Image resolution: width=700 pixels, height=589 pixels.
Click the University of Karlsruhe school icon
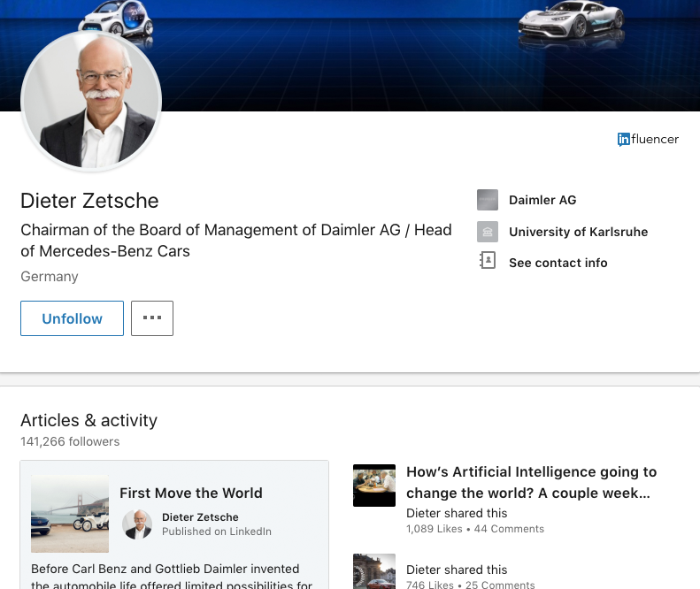coord(488,232)
